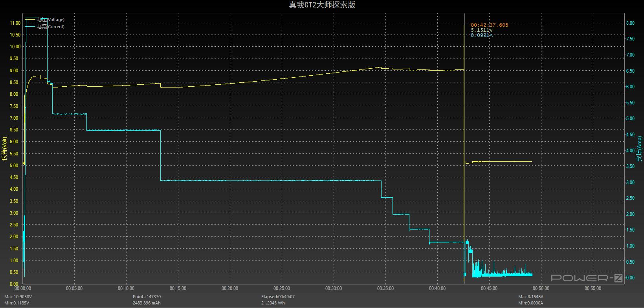Click the 伏特(Volt) left axis title
The width and height of the screenshot is (644, 308).
(x=4, y=149)
